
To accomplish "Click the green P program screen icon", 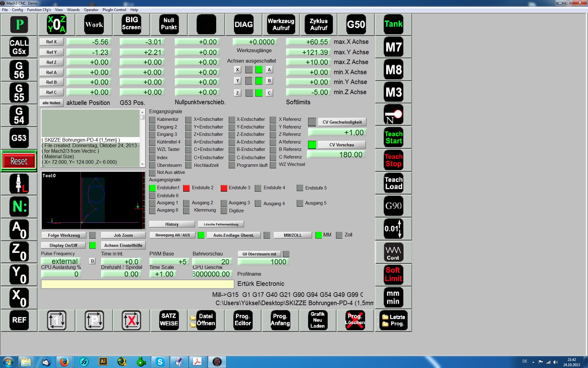I will click(x=19, y=24).
